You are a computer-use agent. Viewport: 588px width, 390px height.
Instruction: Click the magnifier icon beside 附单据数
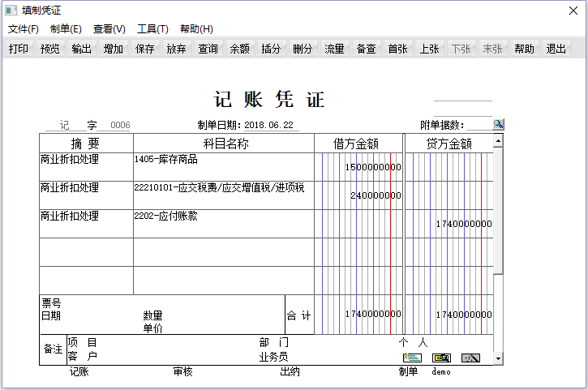(x=499, y=124)
